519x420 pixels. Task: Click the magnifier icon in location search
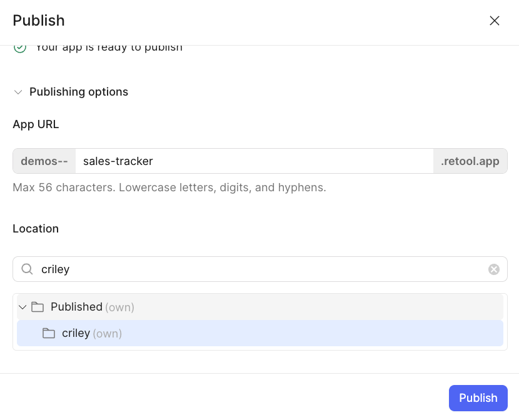tap(27, 269)
